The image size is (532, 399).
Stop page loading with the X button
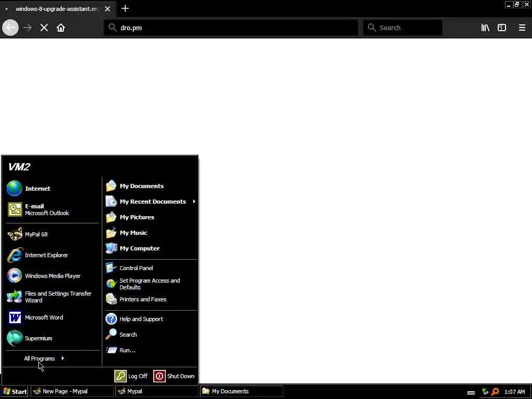tap(44, 28)
